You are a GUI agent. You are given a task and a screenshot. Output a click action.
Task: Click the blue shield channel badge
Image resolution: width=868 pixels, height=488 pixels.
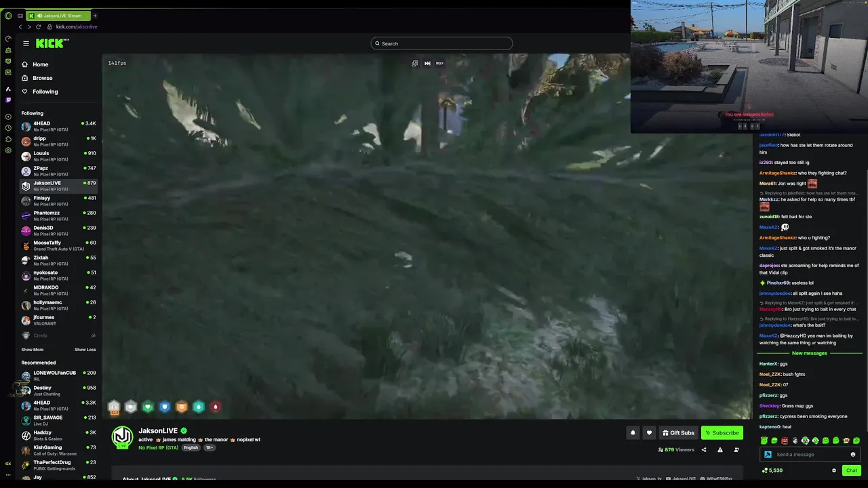pos(165,407)
